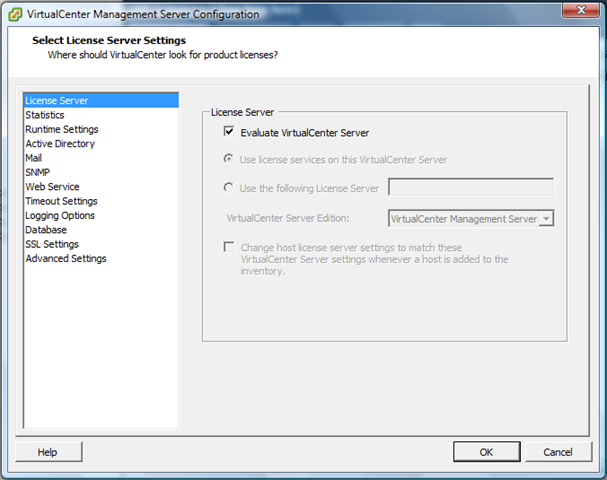607x480 pixels.
Task: Click the License Server address input field
Action: point(470,187)
